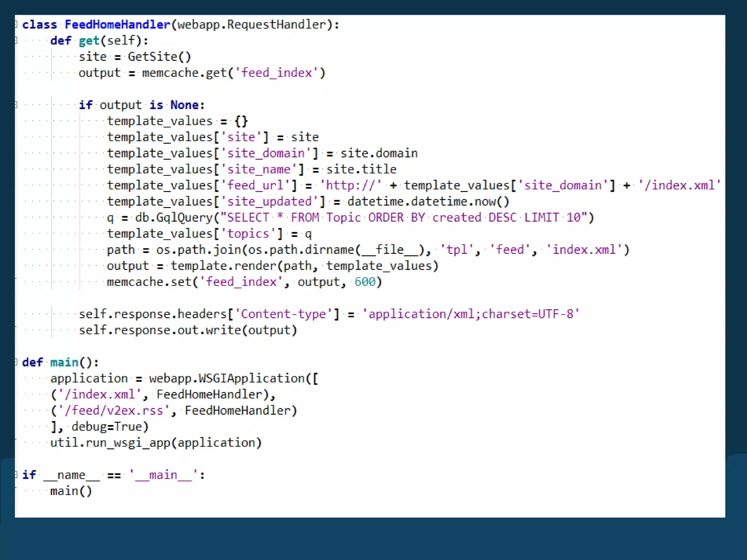This screenshot has width=747, height=560.
Task: Collapse the def get(self) fold marker
Action: point(16,40)
